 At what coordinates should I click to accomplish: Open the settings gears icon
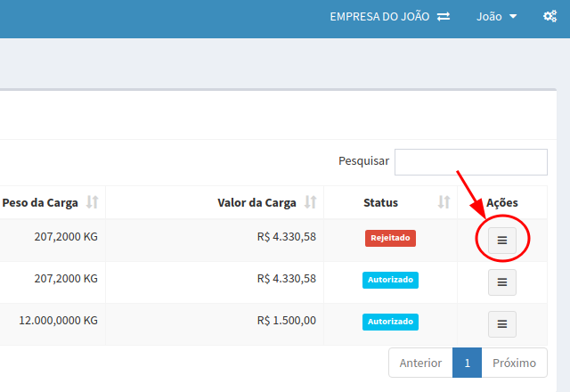550,17
